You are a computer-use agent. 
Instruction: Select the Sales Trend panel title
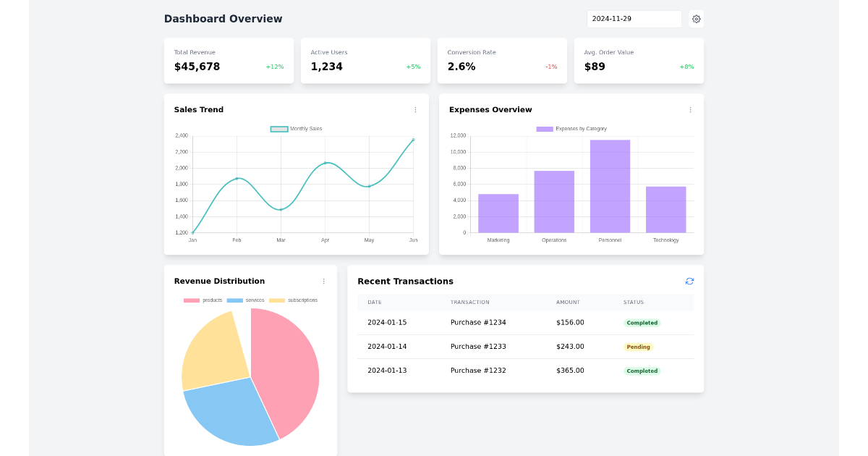point(197,109)
